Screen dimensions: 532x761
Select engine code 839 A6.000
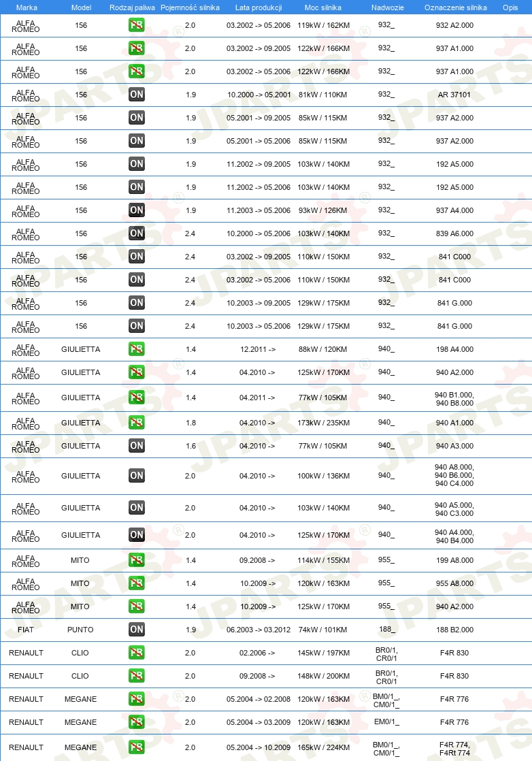(455, 233)
